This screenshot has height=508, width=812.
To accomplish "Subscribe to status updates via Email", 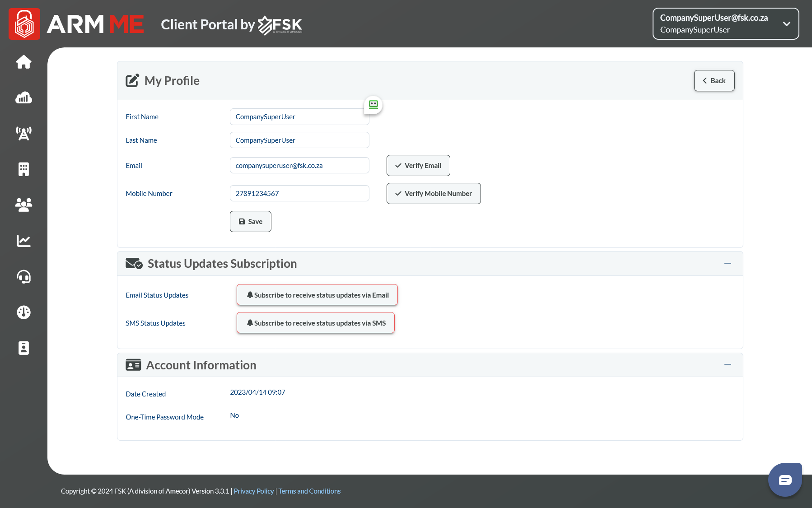I will click(317, 295).
